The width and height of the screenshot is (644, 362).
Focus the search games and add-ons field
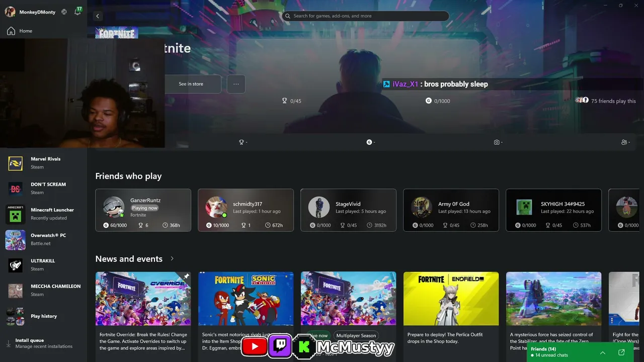(365, 16)
